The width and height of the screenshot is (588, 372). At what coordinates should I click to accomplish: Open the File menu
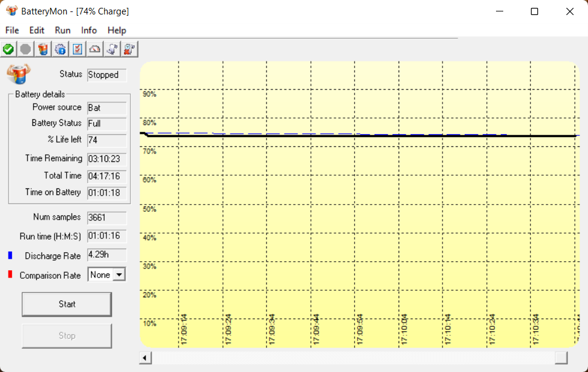[12, 31]
